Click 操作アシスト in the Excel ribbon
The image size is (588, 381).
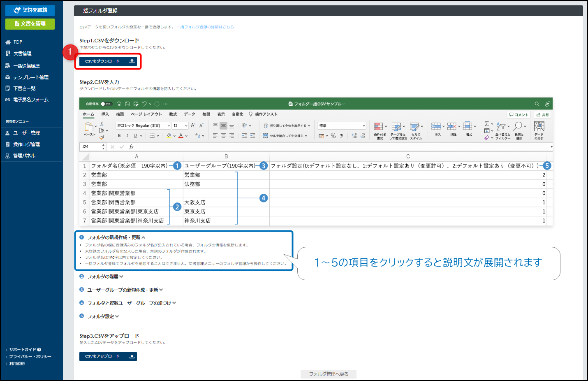(263, 114)
